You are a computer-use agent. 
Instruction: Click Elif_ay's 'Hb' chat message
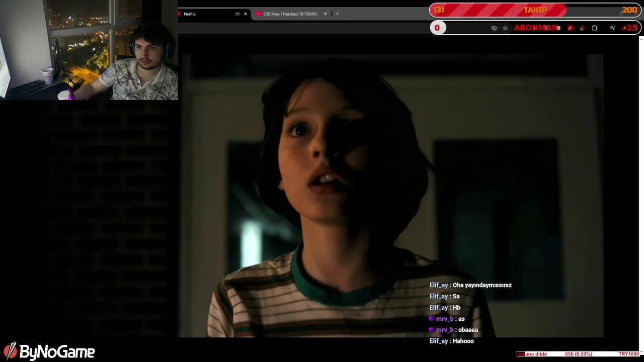(445, 308)
